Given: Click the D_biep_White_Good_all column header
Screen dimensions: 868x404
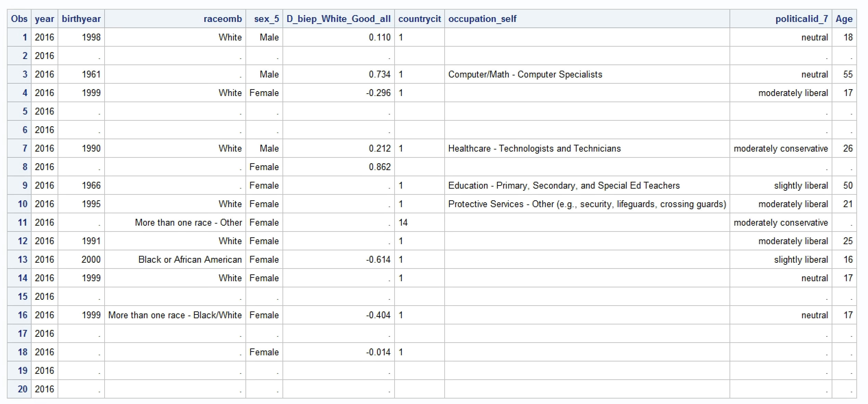Looking at the screenshot, I should coord(338,19).
